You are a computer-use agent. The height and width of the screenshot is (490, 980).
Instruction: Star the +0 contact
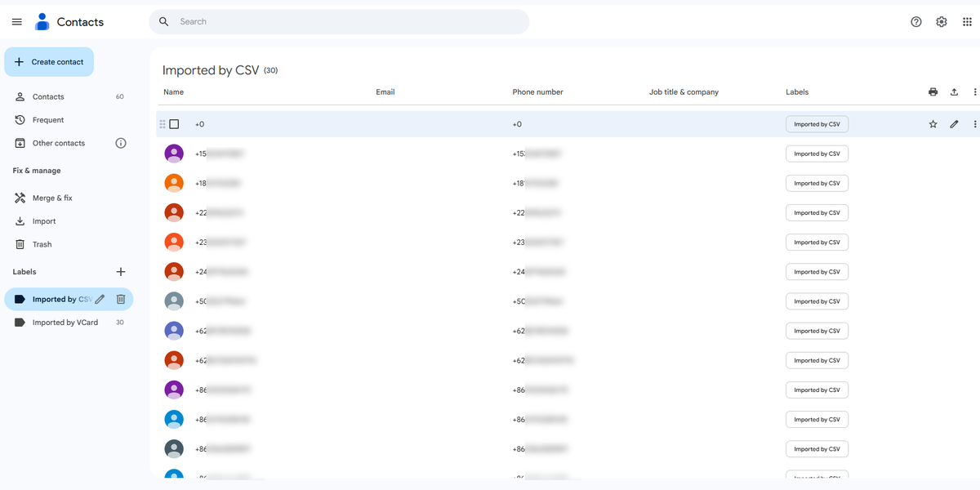pyautogui.click(x=933, y=124)
